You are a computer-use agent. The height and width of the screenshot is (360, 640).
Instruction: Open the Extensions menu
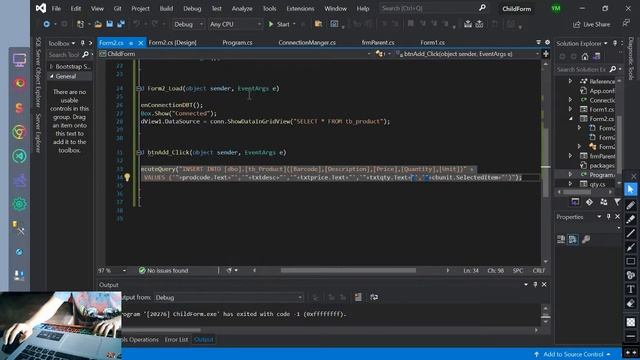(300, 9)
